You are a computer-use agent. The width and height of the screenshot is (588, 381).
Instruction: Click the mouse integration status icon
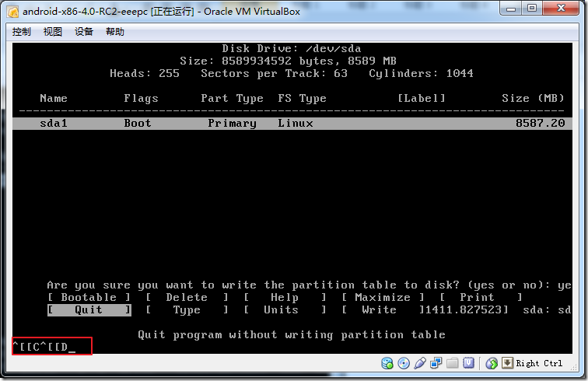(492, 363)
